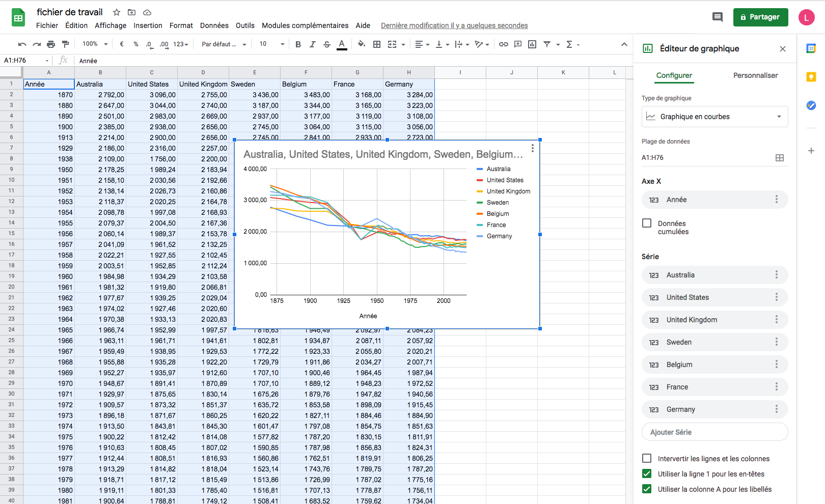Click the undo arrow icon
This screenshot has width=825, height=504.
(22, 44)
